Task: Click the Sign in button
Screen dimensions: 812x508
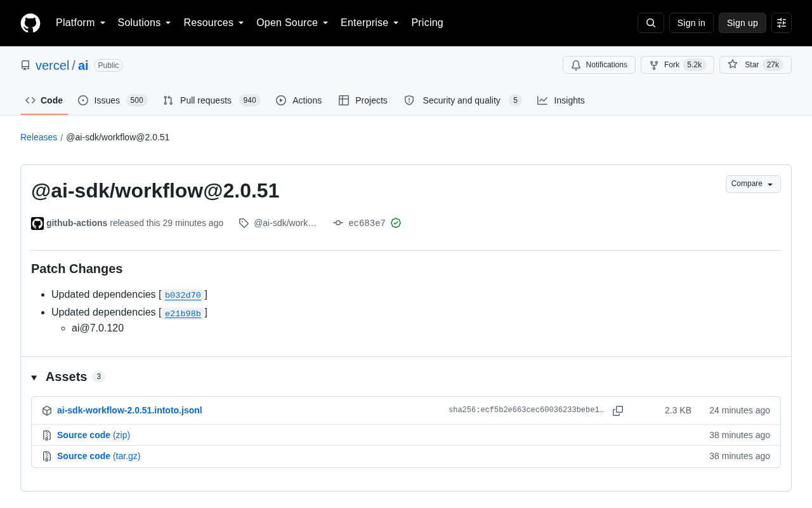Action: pos(691,23)
